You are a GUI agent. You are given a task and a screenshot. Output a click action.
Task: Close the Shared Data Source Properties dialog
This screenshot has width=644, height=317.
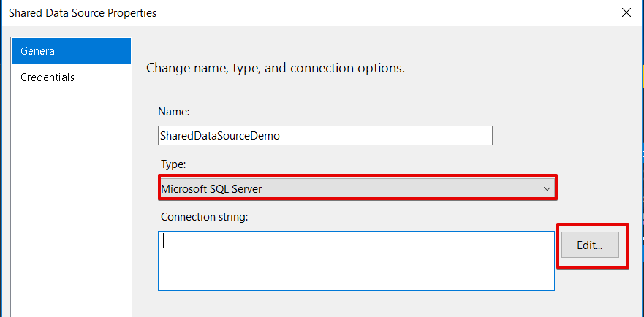tap(626, 12)
